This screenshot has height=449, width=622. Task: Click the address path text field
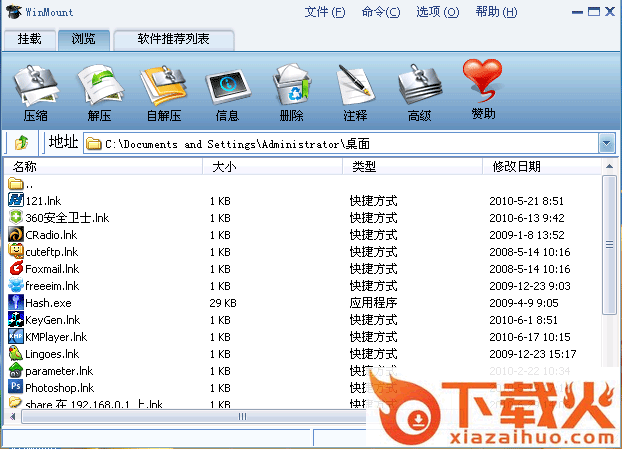point(341,144)
